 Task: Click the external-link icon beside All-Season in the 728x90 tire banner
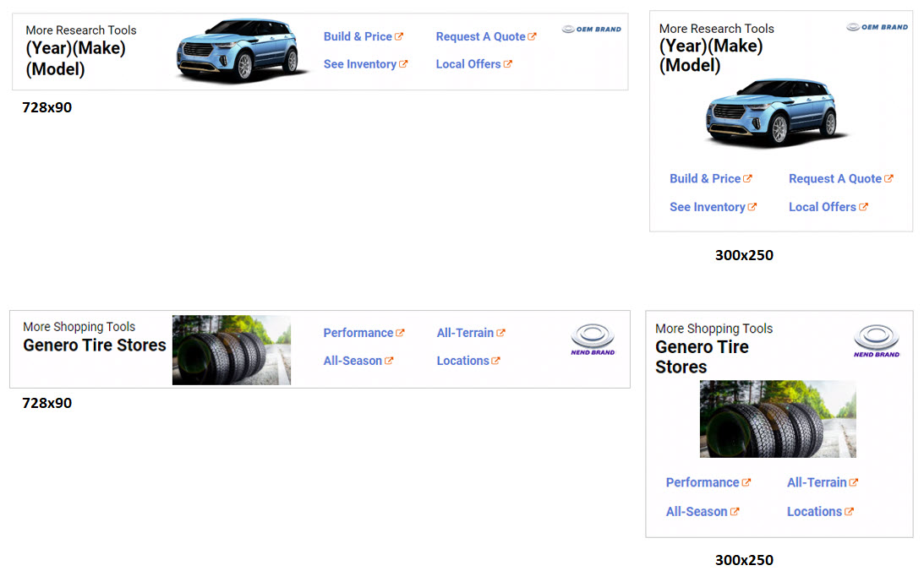pyautogui.click(x=389, y=361)
